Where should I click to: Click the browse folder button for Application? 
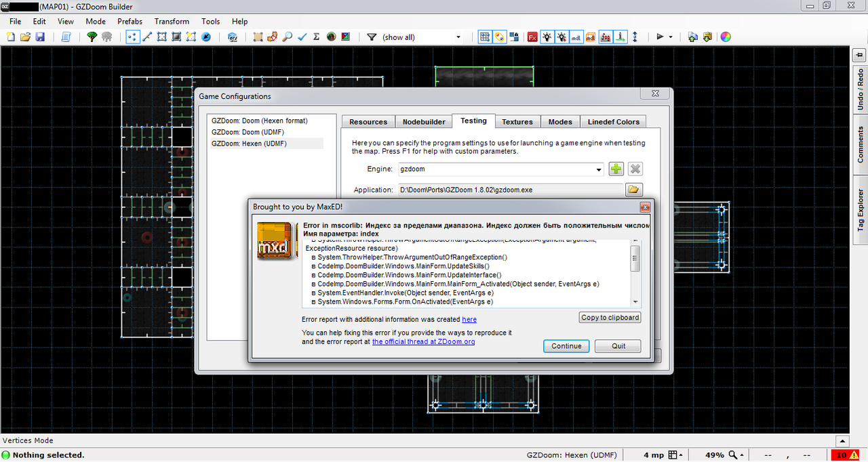pos(633,190)
